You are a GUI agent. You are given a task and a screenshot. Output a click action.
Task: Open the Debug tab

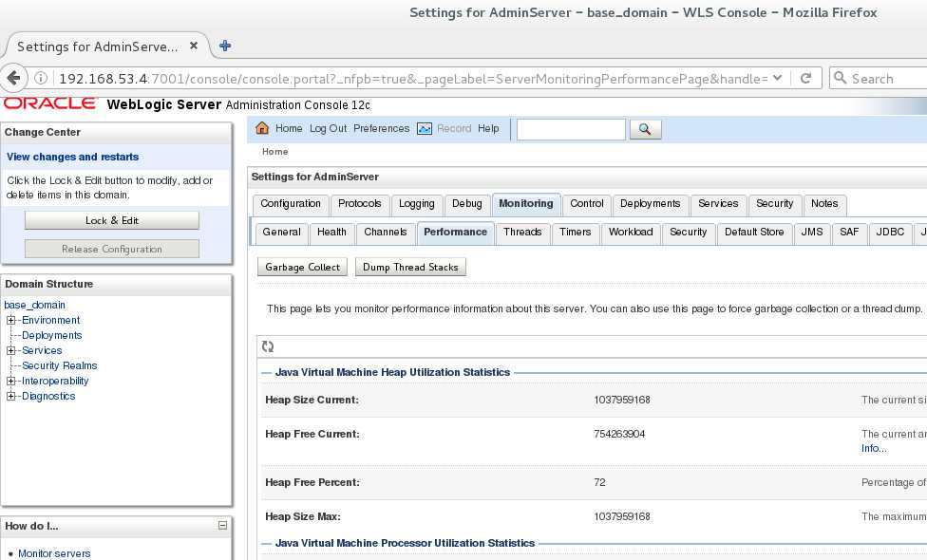[467, 204]
